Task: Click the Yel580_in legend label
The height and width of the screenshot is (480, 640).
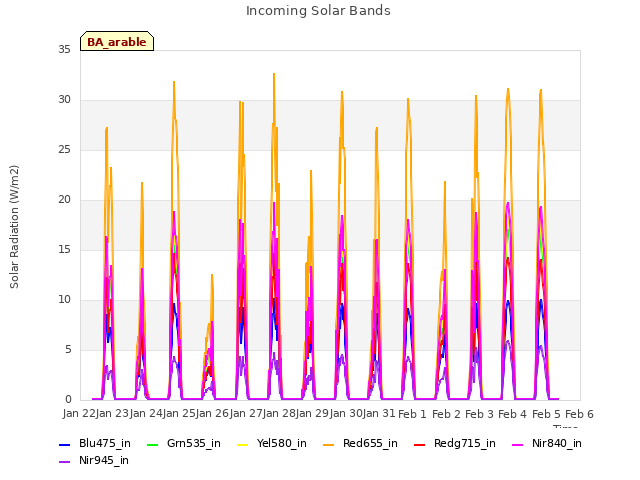Action: 282,443
